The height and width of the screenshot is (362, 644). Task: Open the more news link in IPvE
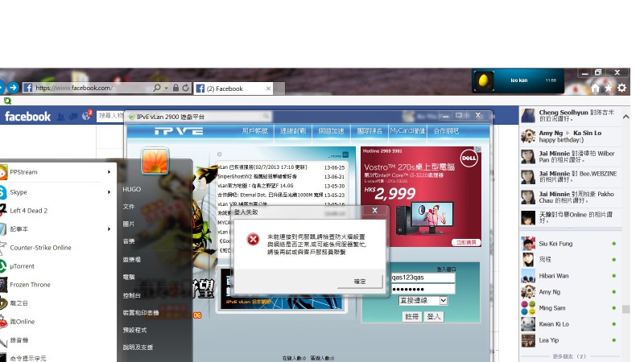coord(338,155)
